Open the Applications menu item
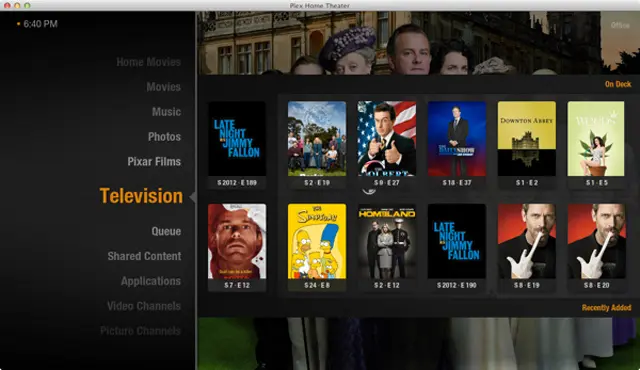The height and width of the screenshot is (370, 640). [151, 281]
